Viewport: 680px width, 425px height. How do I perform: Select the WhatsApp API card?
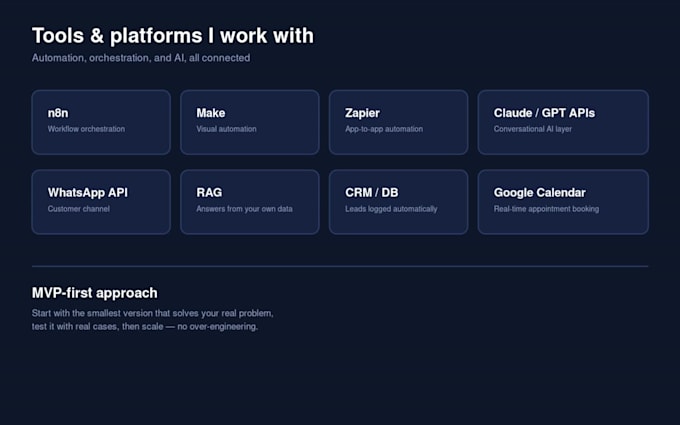pyautogui.click(x=101, y=202)
